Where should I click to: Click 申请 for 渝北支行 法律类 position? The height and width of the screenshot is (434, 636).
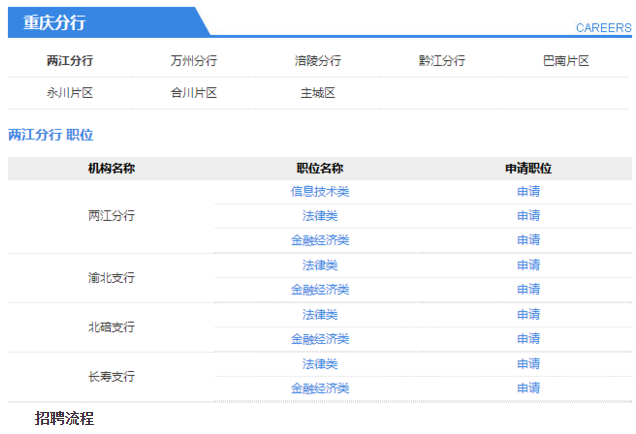(x=528, y=265)
